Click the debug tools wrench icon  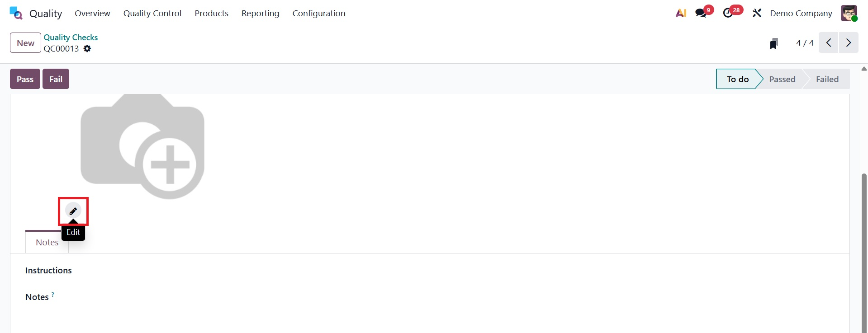(x=757, y=13)
